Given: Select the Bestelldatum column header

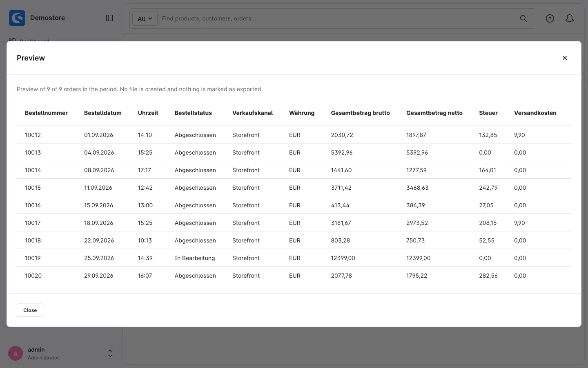Looking at the screenshot, I should coord(103,113).
